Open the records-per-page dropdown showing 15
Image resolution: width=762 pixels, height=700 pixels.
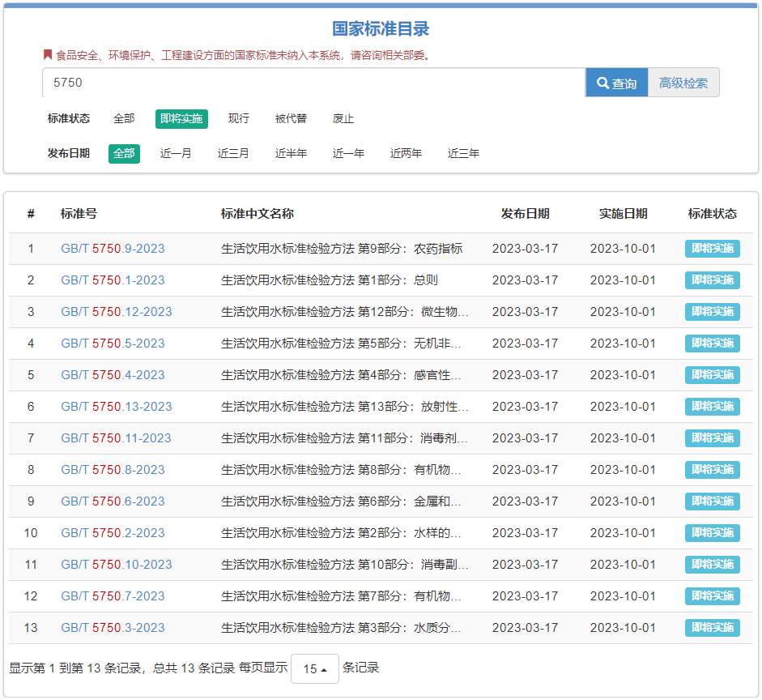tap(314, 668)
